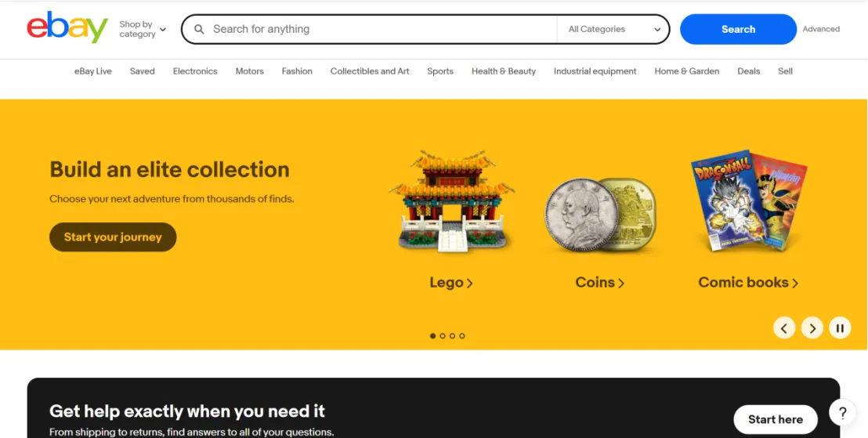Click the blue Search button

point(738,29)
